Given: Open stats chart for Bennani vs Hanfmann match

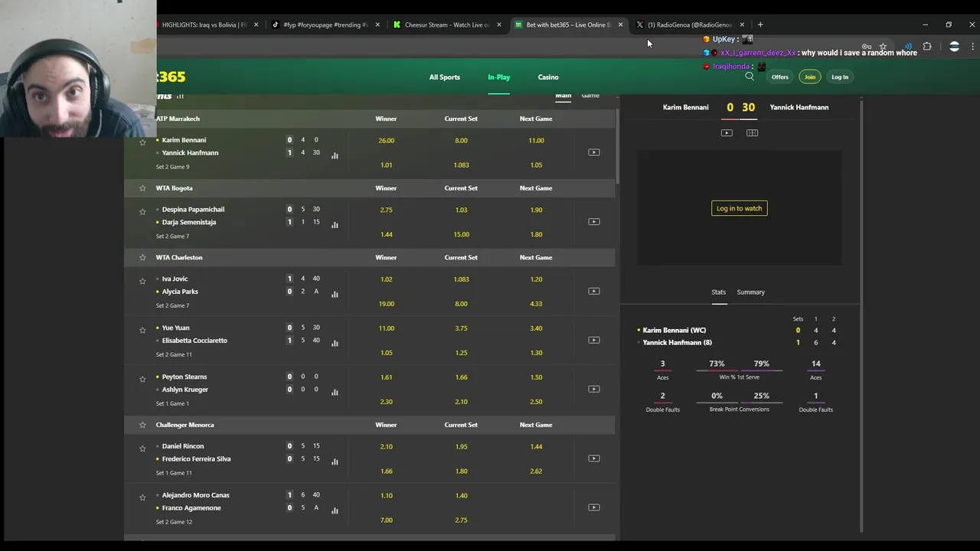Looking at the screenshot, I should (335, 155).
